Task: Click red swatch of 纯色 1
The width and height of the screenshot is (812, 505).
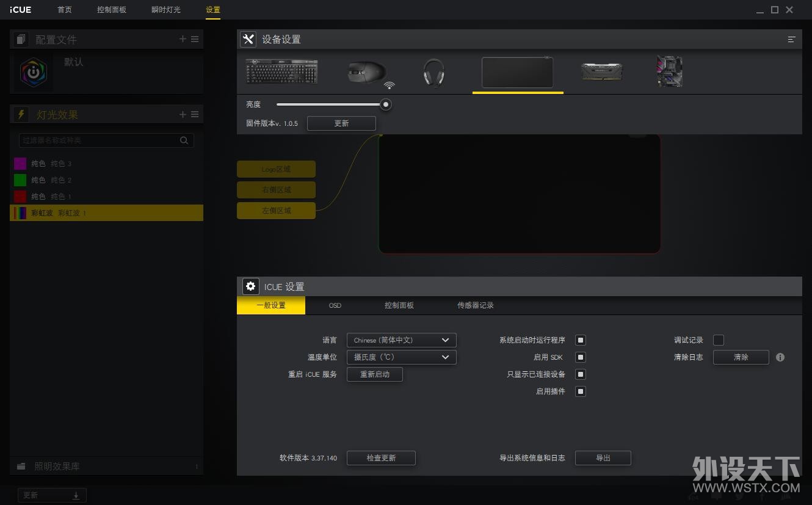Action: (x=20, y=197)
